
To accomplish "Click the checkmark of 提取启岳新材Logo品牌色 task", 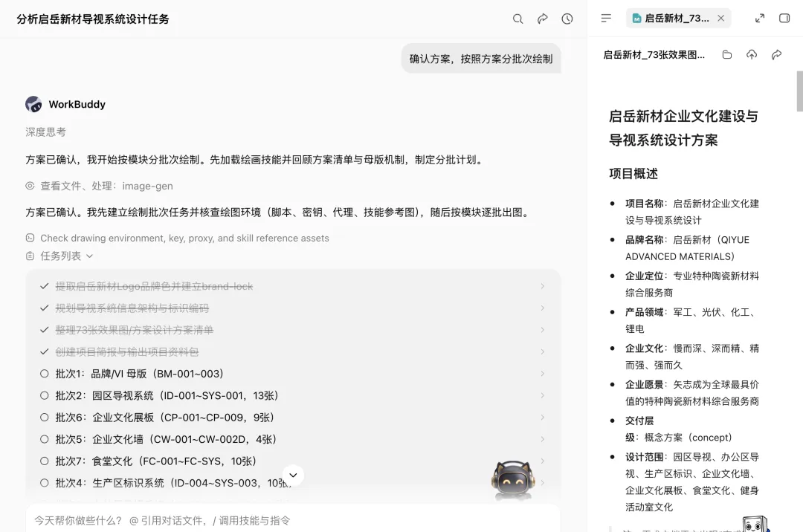I will (45, 287).
